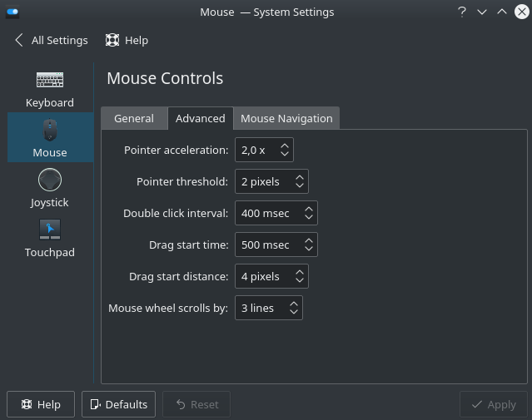The image size is (532, 420).
Task: Click the Help lifebuoy icon in toolbar
Action: click(x=112, y=40)
